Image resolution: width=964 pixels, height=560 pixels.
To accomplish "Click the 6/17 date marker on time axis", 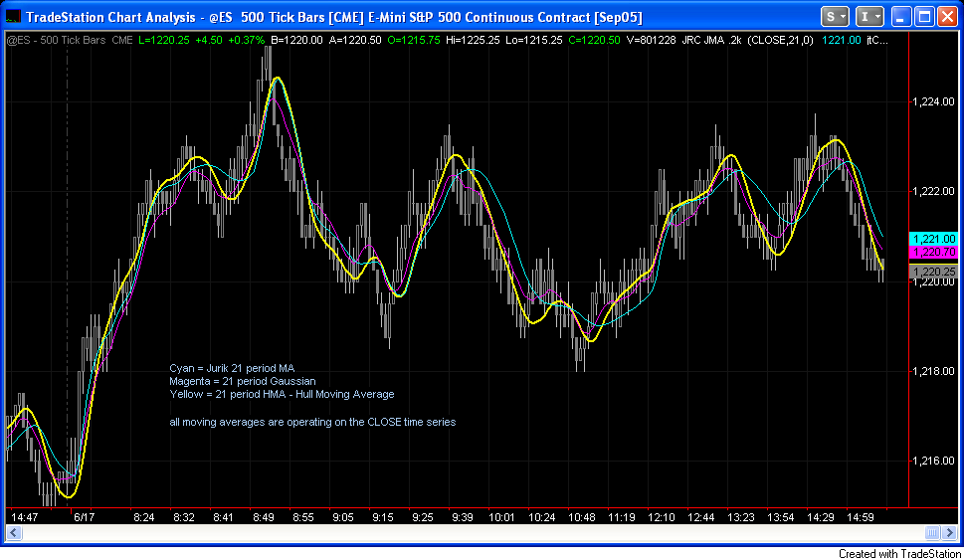I will (85, 517).
